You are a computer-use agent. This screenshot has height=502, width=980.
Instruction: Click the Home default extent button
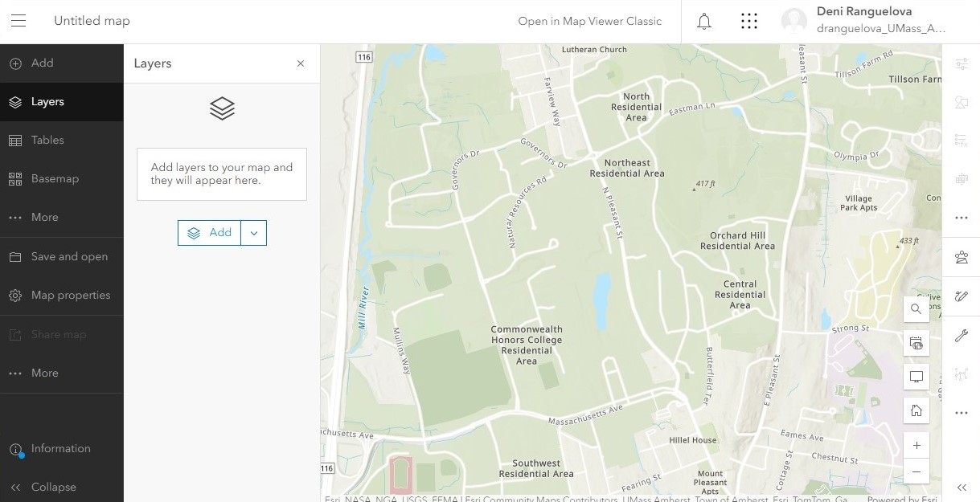(916, 410)
